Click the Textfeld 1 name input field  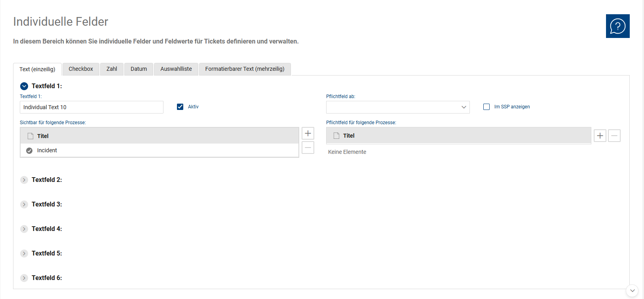click(91, 107)
